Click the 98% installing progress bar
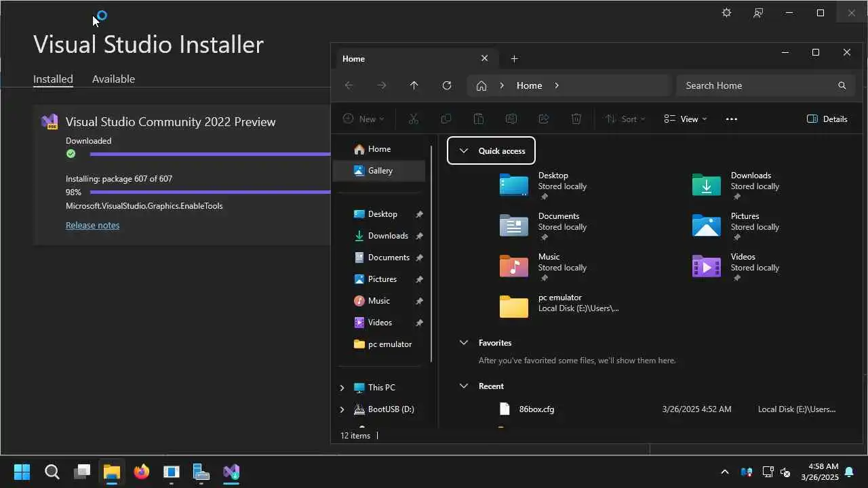This screenshot has width=868, height=488. [x=210, y=192]
